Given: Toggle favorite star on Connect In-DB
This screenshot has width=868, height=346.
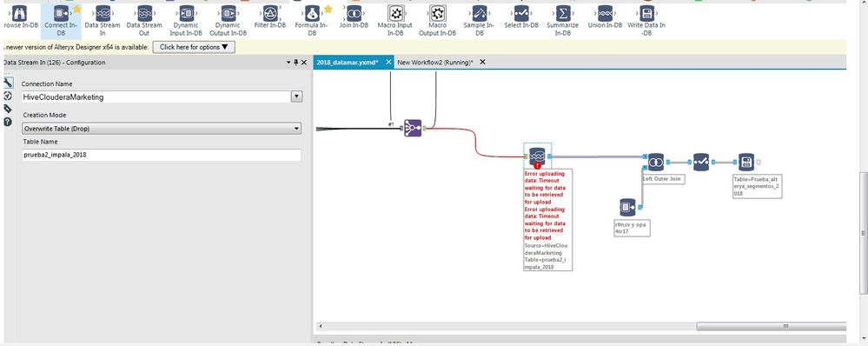Looking at the screenshot, I should [76, 9].
